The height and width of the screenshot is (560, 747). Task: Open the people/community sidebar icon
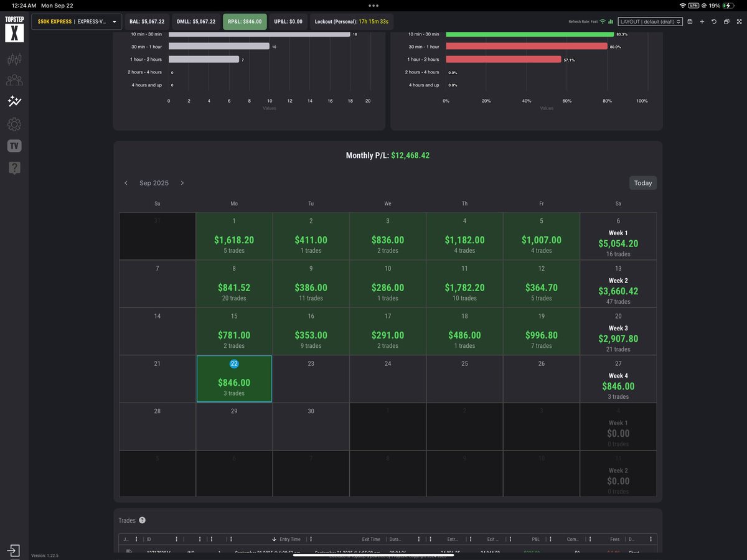tap(14, 80)
